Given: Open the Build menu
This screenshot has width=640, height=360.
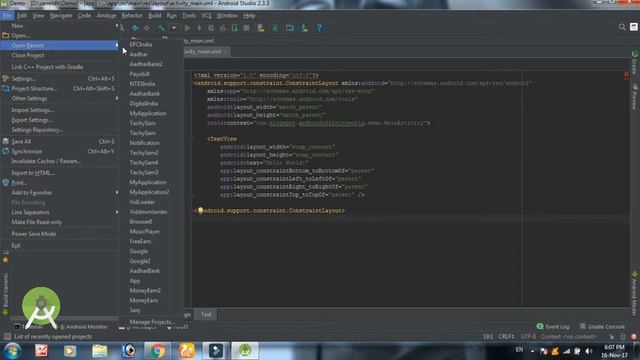Looking at the screenshot, I should [154, 16].
